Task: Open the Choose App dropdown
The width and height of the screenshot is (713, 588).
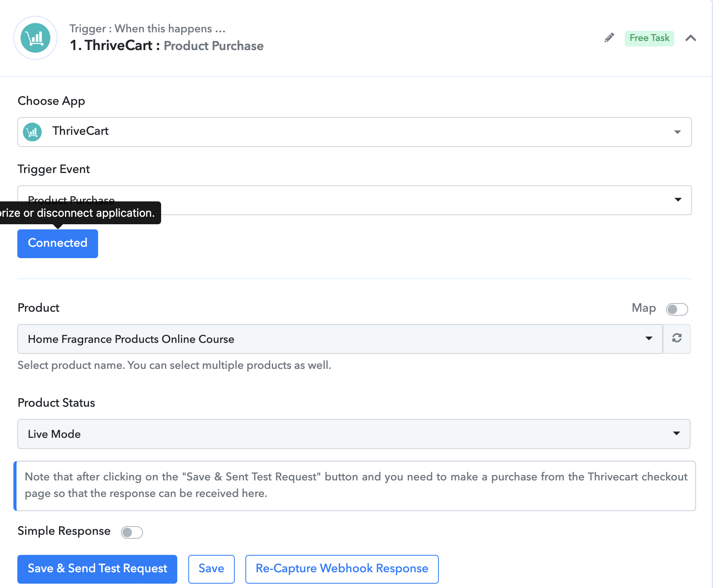Action: (x=355, y=132)
